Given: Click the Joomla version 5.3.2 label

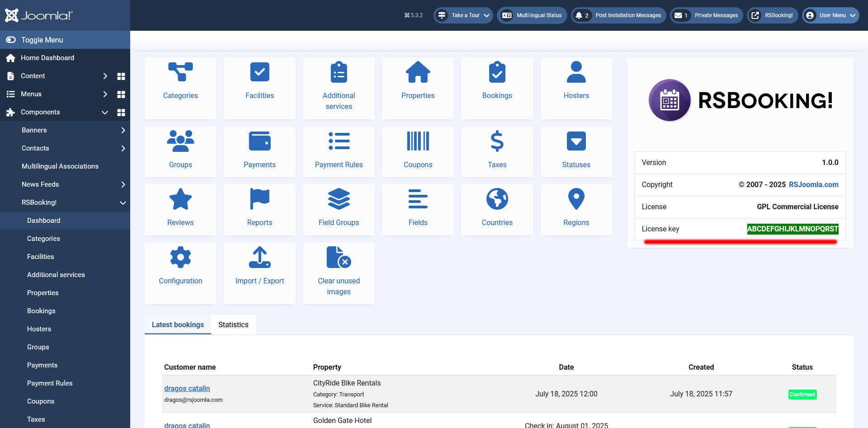Looking at the screenshot, I should (414, 15).
